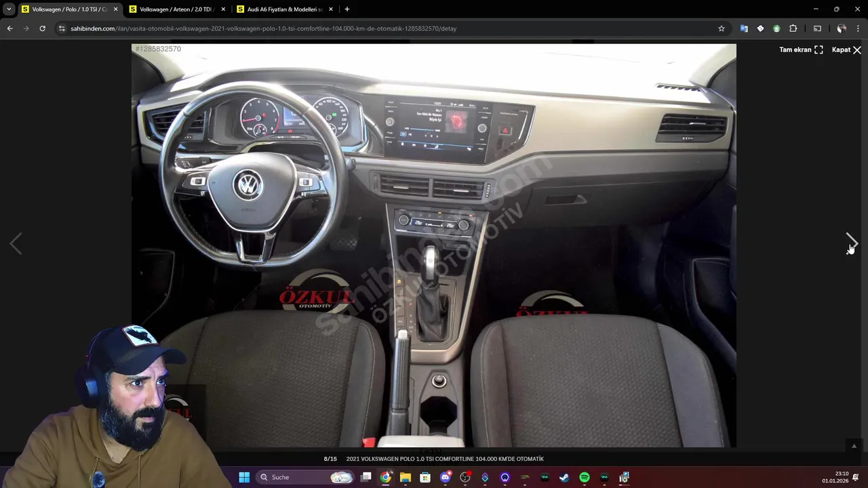Open the blue diamond app in taskbar
The width and height of the screenshot is (868, 488).
(x=485, y=477)
